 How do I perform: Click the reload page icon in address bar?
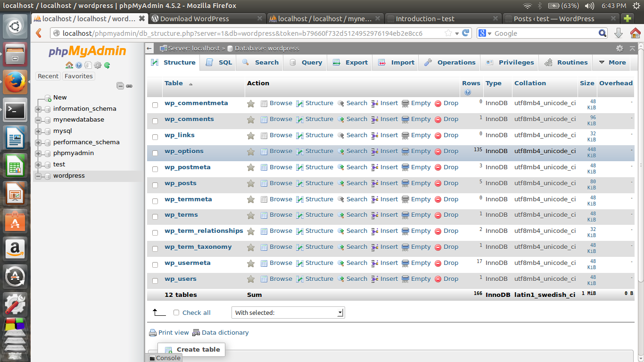point(465,33)
